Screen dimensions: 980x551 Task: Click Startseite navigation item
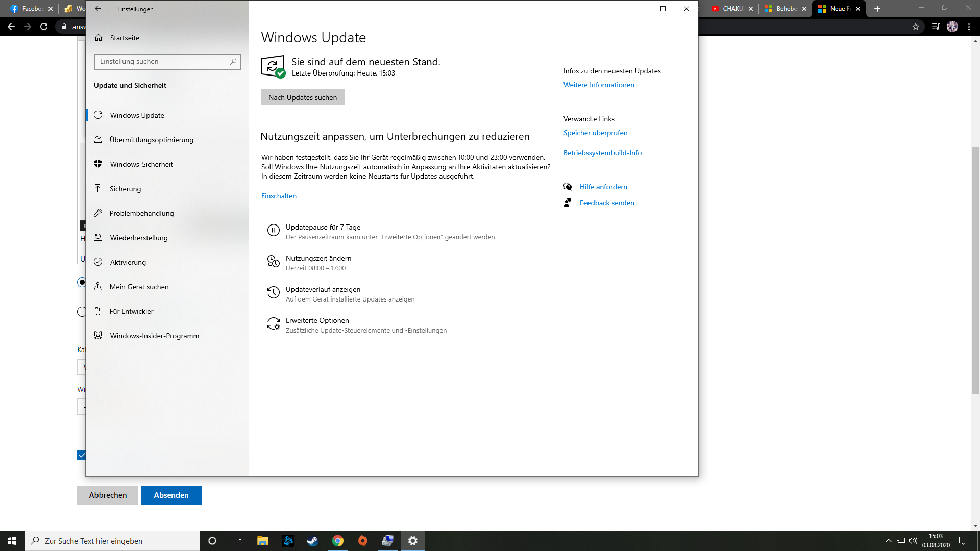[x=125, y=38]
